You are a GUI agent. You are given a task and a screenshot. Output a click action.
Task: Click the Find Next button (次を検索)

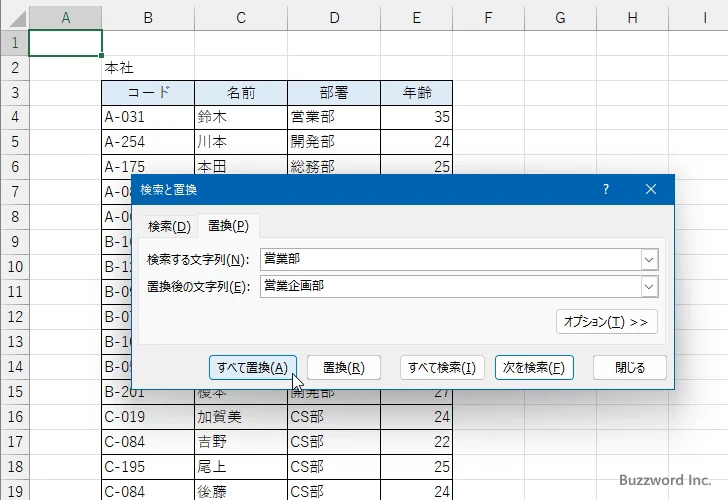(534, 367)
